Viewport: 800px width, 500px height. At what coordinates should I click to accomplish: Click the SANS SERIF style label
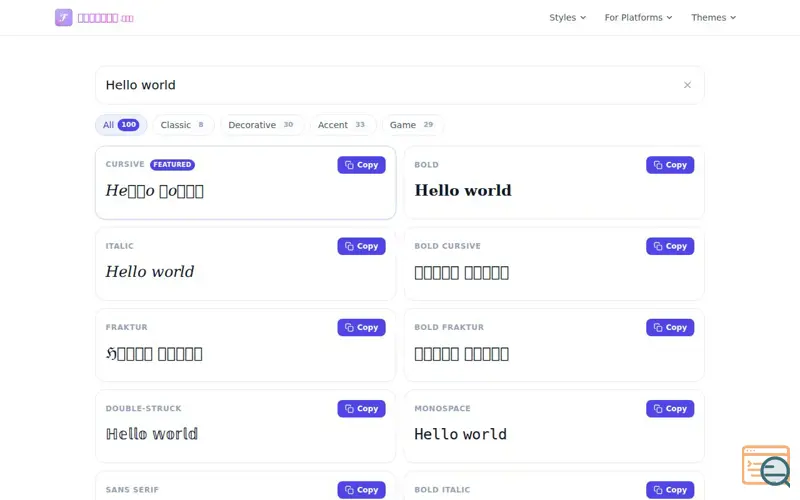click(132, 490)
